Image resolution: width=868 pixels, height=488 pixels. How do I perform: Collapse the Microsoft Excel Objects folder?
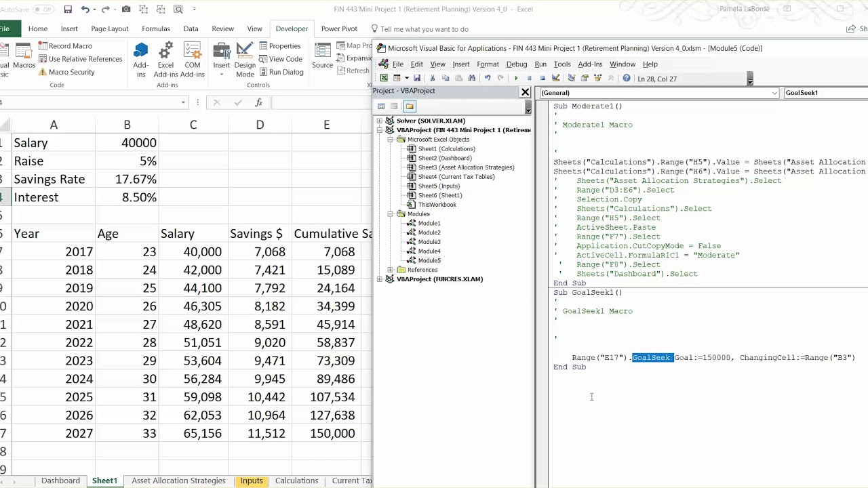[x=391, y=140]
